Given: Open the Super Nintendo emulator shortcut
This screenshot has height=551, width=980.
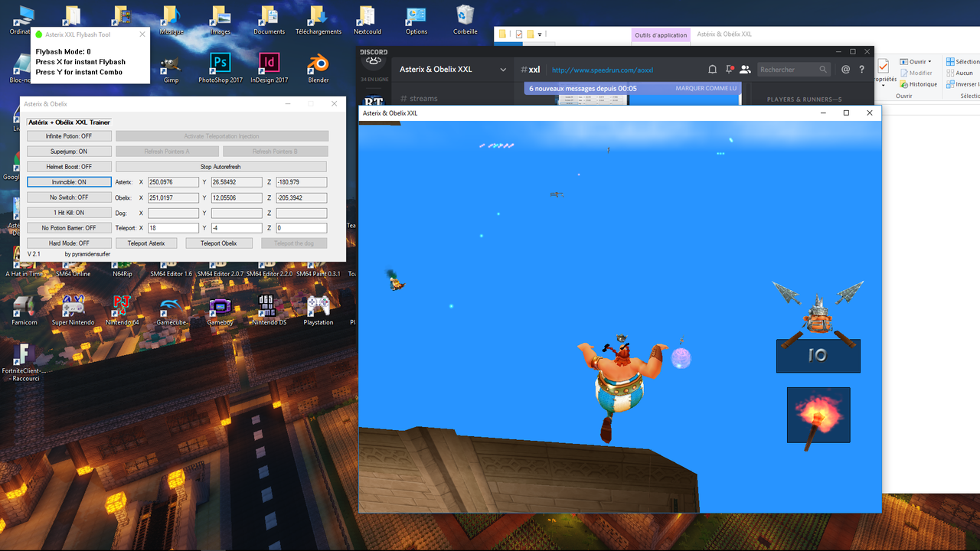Looking at the screenshot, I should (73, 311).
